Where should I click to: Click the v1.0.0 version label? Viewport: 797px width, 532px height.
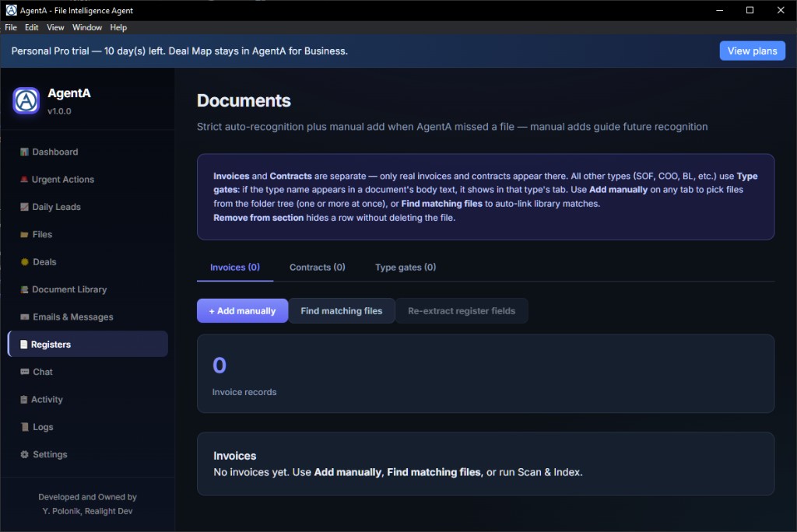59,111
